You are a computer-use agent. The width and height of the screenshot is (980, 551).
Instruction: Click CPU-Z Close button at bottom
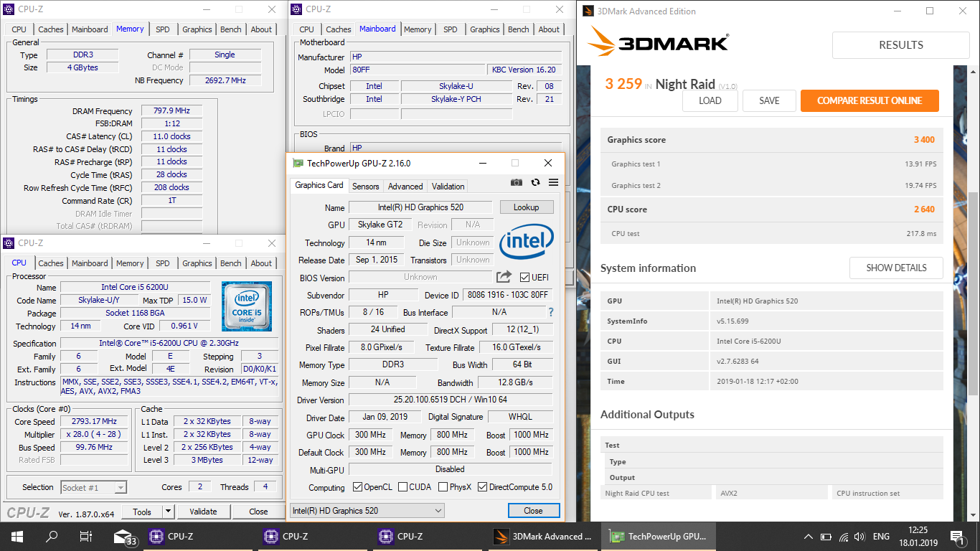258,512
